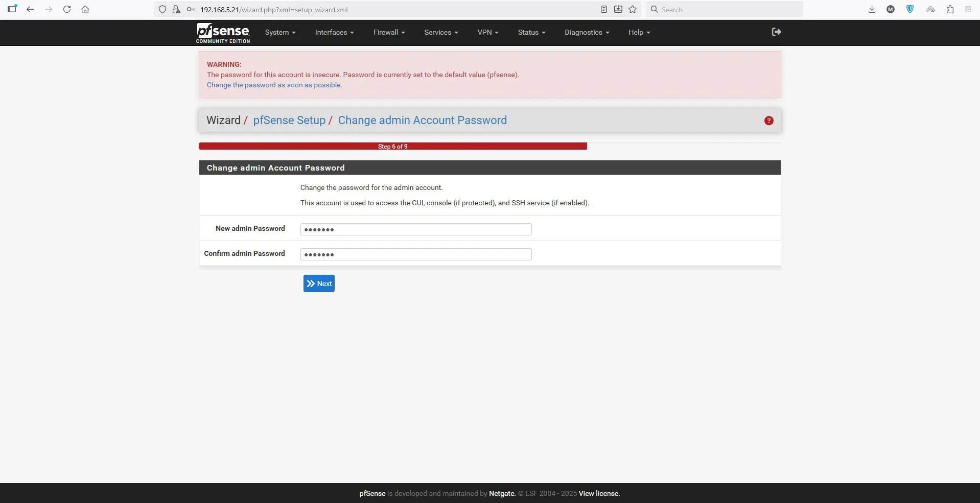Click the 'Confirm admin Password' label

point(244,253)
